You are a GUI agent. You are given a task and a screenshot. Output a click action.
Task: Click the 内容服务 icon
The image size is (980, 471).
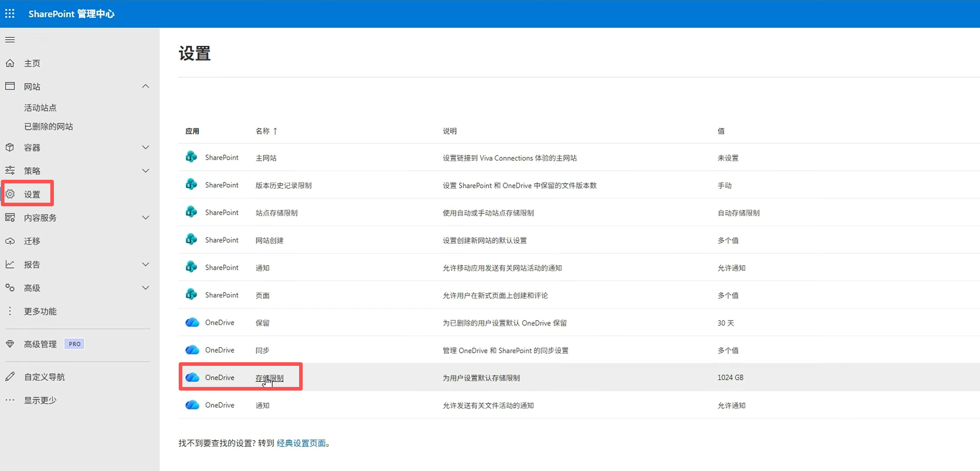pos(10,217)
